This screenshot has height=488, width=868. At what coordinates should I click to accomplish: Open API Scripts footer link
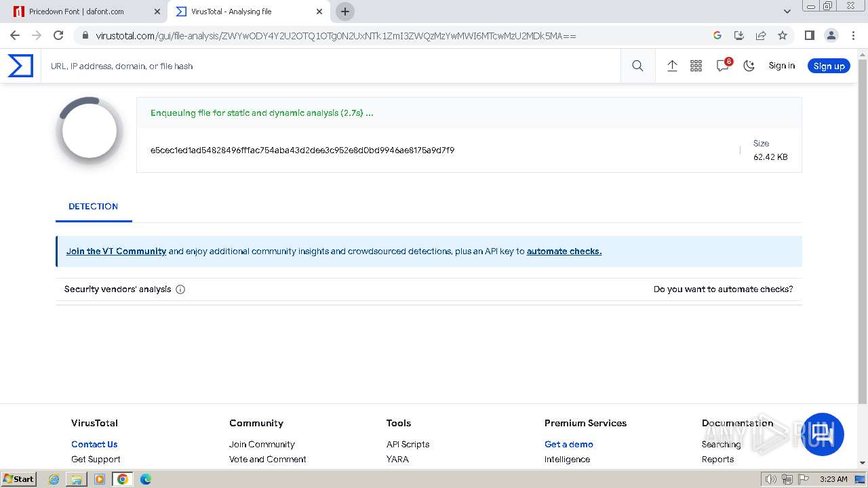[408, 445]
